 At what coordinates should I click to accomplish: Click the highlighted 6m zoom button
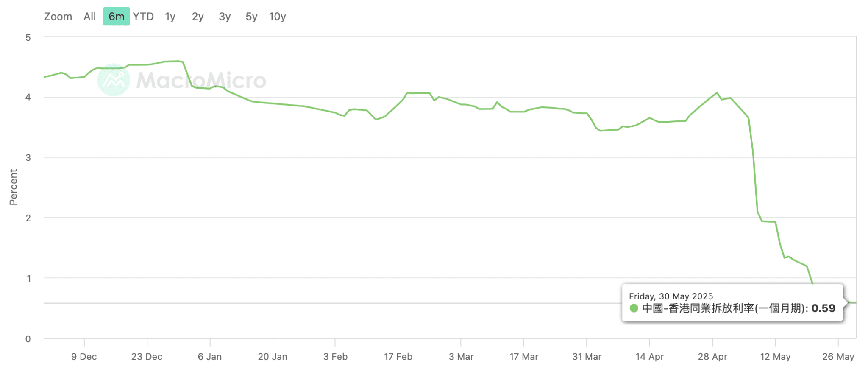click(x=116, y=17)
